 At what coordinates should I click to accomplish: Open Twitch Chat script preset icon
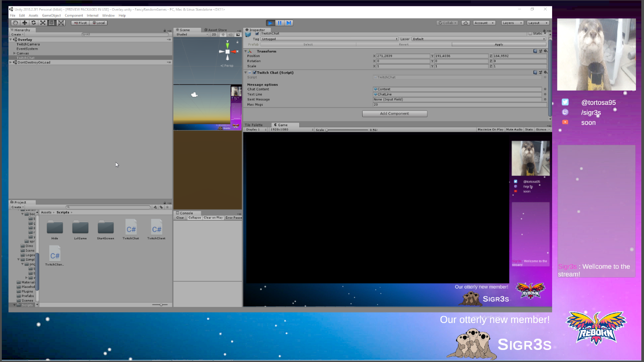(x=540, y=72)
